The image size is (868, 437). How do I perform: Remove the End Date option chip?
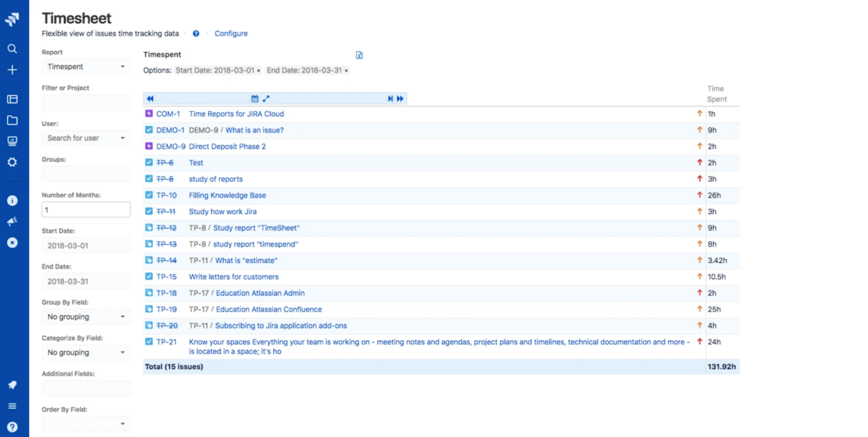(x=346, y=71)
